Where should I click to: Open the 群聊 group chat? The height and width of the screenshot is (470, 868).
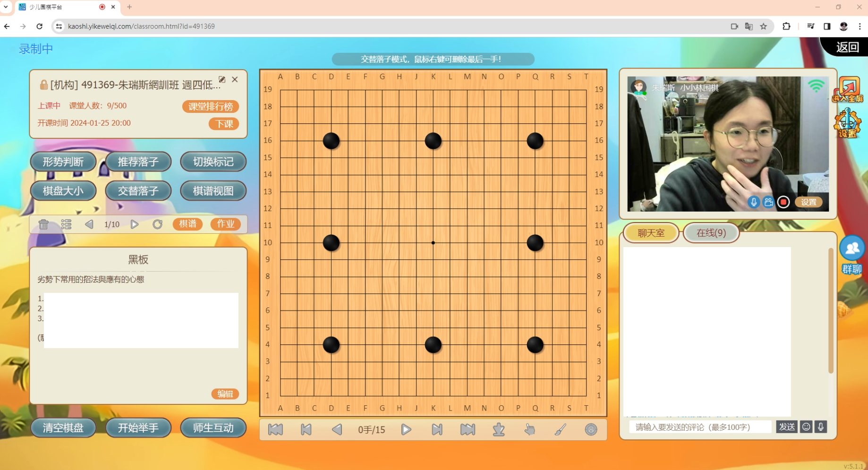tap(852, 256)
